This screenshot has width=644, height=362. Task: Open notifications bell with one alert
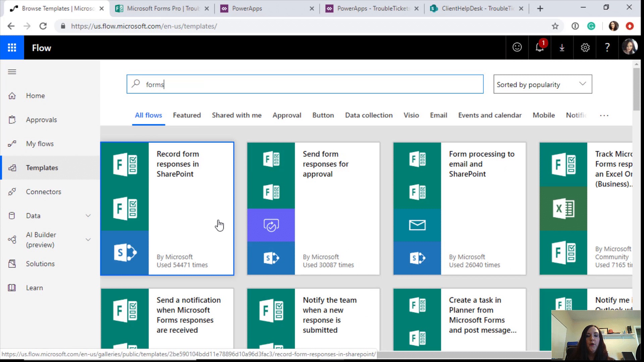point(540,47)
